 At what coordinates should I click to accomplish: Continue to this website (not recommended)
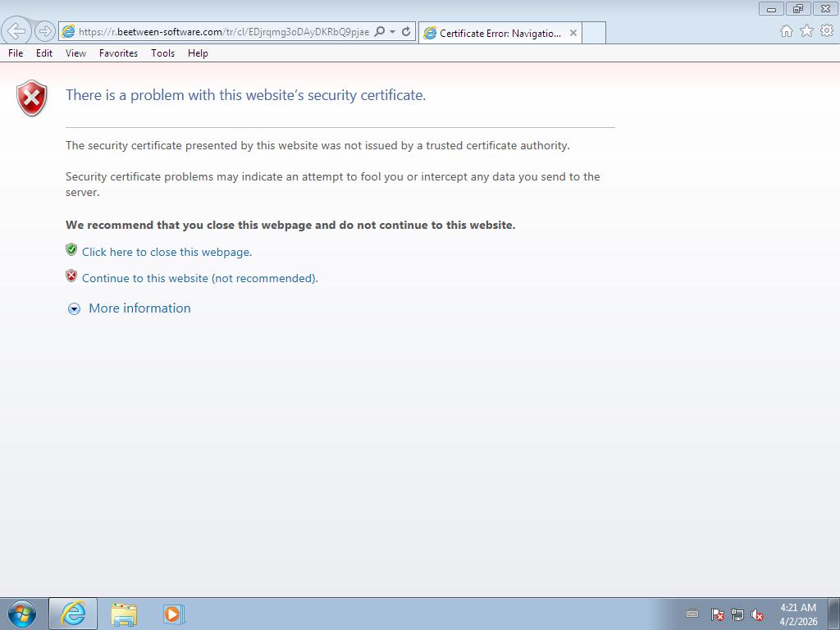click(200, 278)
